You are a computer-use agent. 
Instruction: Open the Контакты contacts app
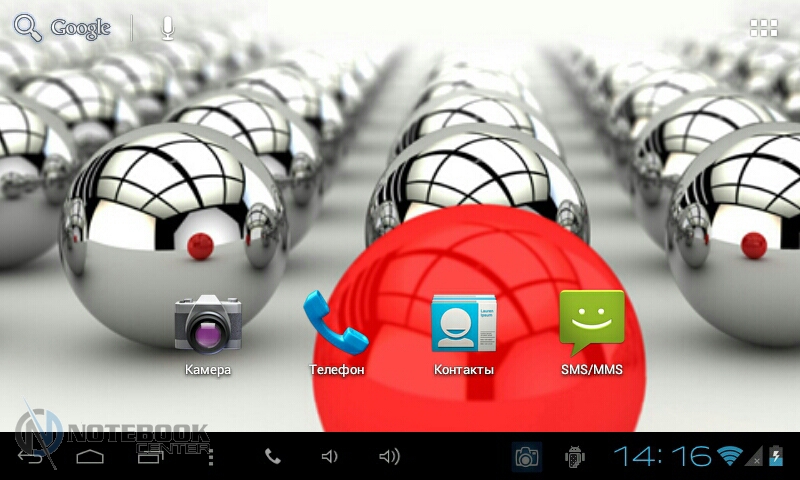(463, 324)
